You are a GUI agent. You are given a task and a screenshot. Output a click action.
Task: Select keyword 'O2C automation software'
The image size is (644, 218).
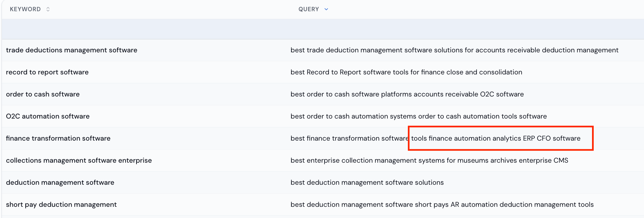48,116
